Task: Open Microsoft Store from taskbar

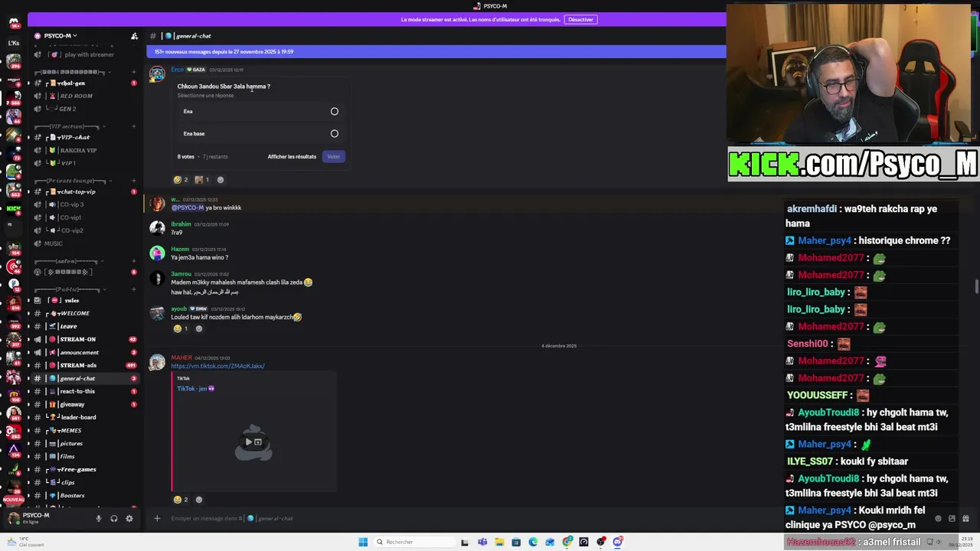Action: pyautogui.click(x=516, y=542)
